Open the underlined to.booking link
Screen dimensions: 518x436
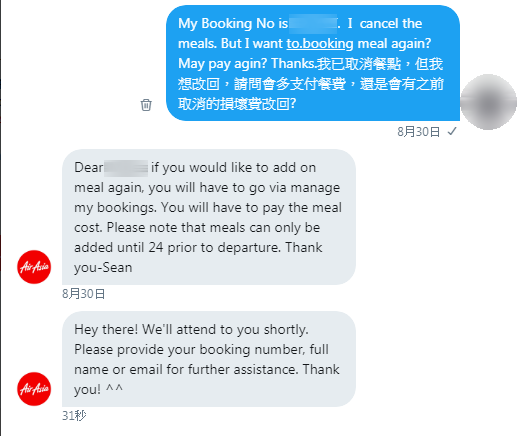tap(320, 44)
